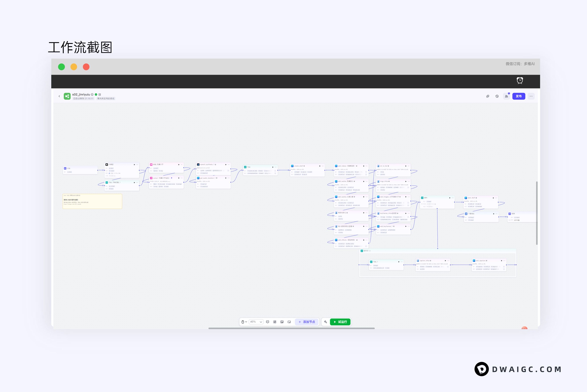Open mouse interaction mode dropdown
This screenshot has width=587, height=392.
click(x=244, y=322)
